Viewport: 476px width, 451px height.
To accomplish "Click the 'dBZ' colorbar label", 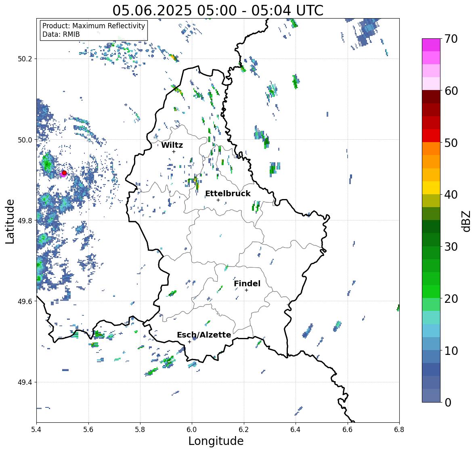I will pyautogui.click(x=467, y=221).
